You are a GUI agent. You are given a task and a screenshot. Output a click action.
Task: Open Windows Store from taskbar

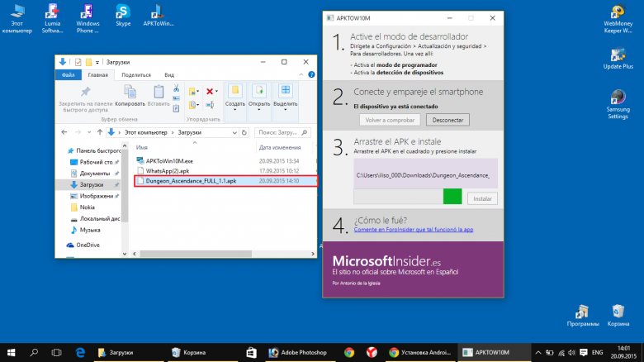251,353
